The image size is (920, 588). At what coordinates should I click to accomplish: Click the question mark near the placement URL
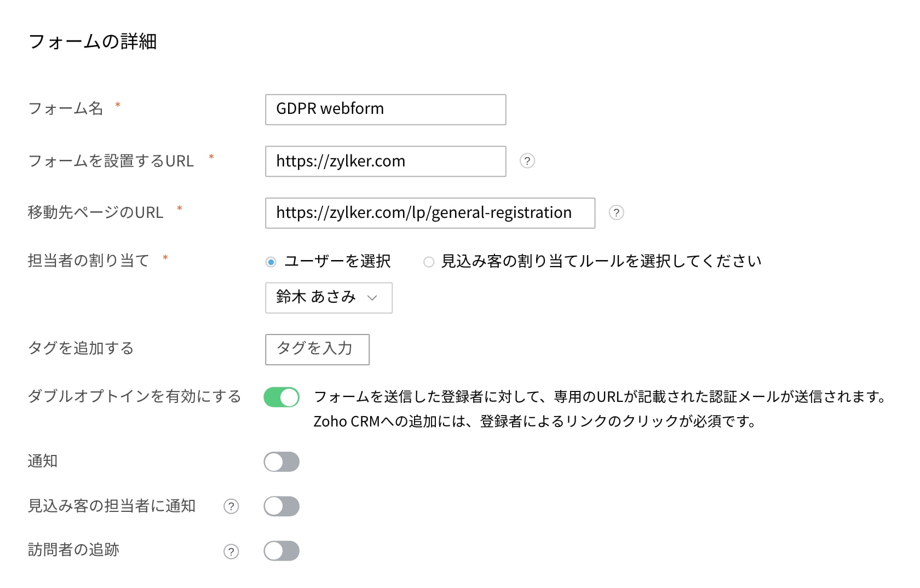(526, 161)
